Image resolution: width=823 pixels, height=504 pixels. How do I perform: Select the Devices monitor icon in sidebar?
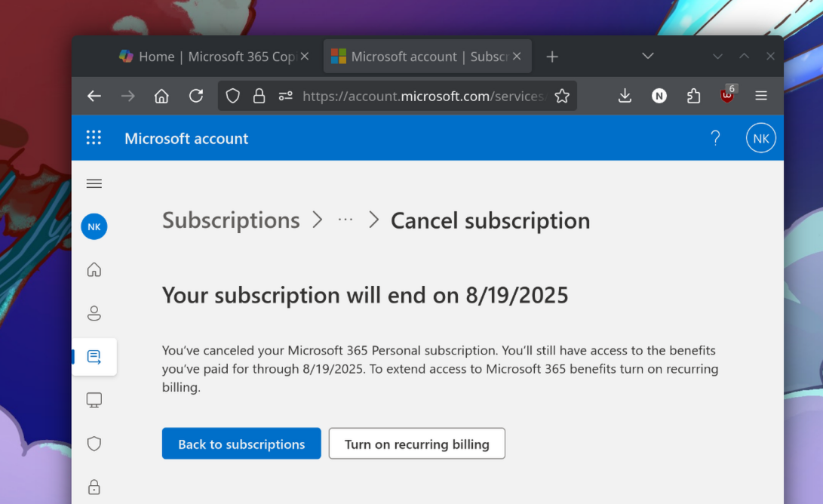(x=94, y=399)
